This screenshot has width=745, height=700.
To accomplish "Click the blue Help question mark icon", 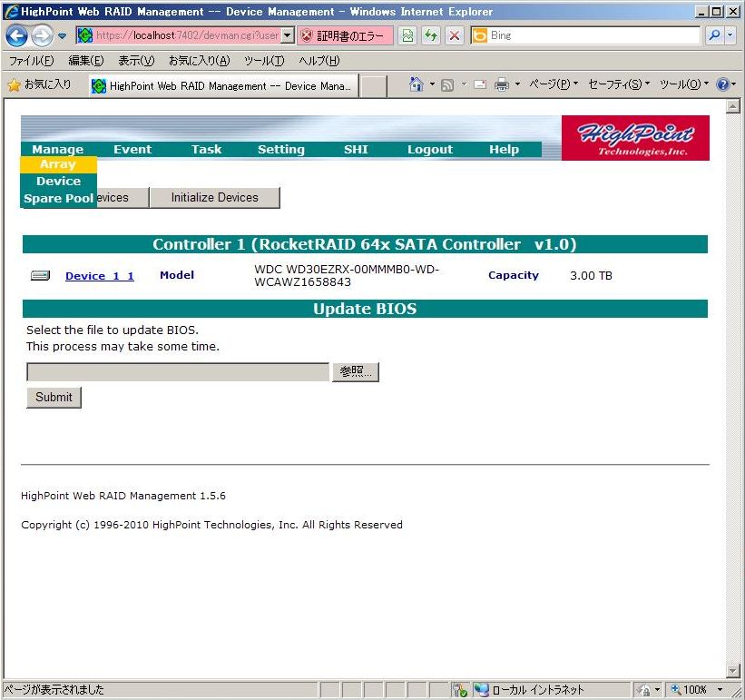I will (722, 84).
